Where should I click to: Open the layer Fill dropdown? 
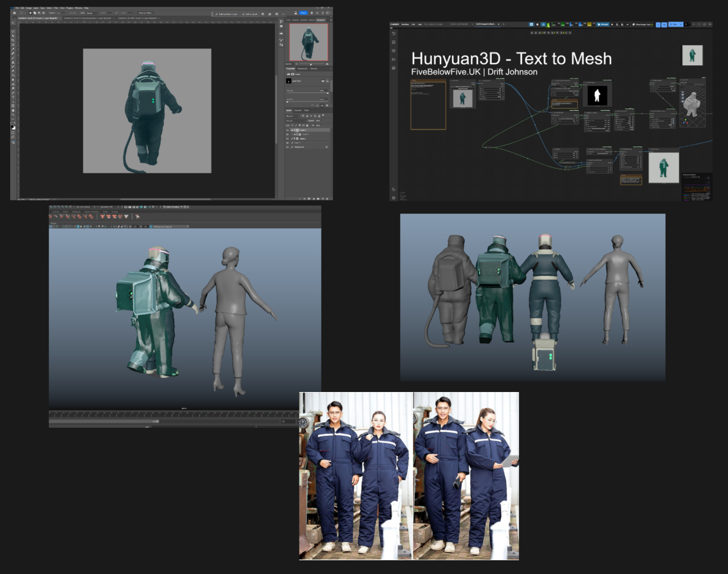(x=322, y=125)
